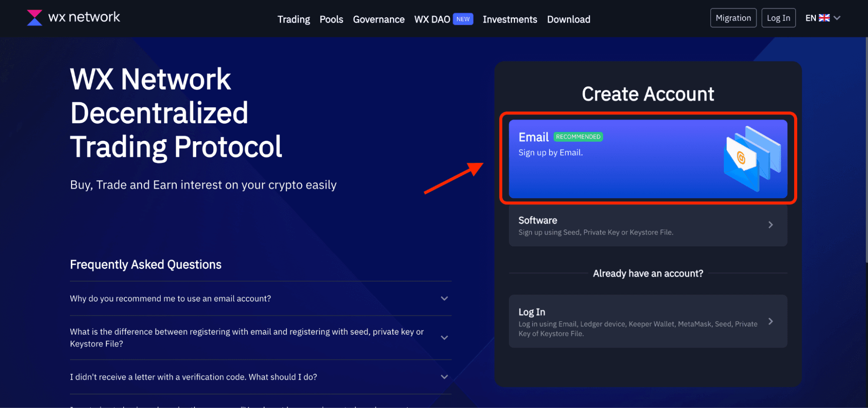Screen dimensions: 868x408
Task: Click 'WX Network Decentralized Trading Protocol' headline
Action: tap(176, 113)
